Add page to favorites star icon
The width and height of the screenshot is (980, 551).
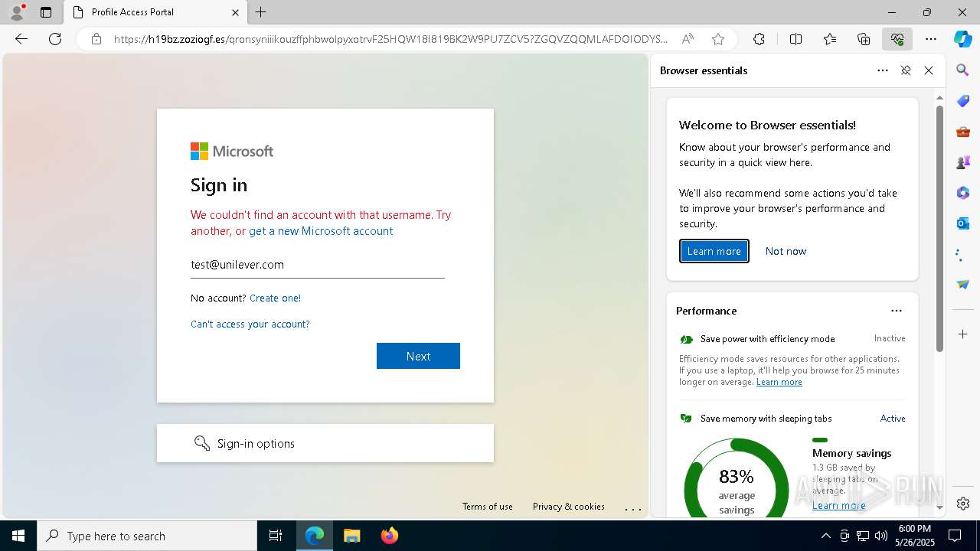pyautogui.click(x=717, y=39)
